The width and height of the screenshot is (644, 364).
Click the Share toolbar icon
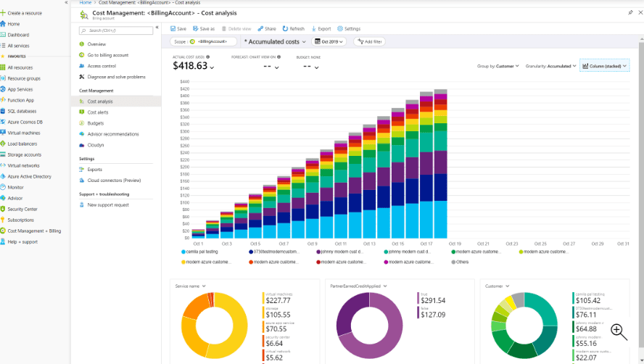pos(265,29)
